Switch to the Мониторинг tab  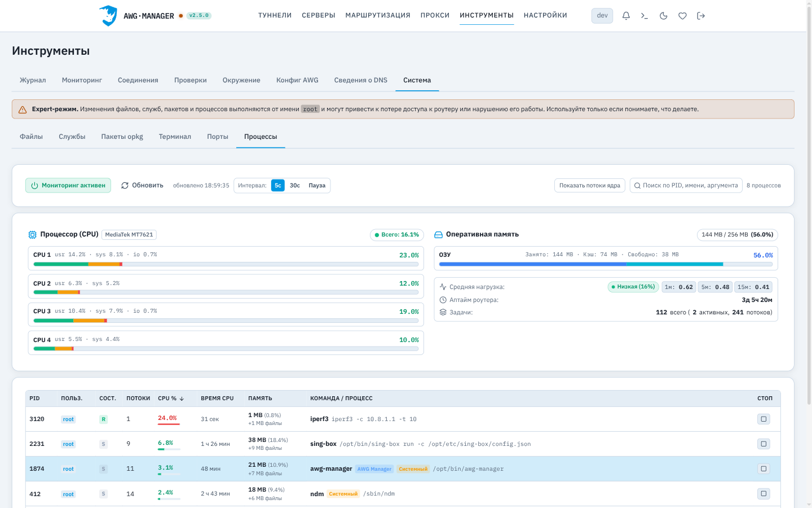pos(82,80)
